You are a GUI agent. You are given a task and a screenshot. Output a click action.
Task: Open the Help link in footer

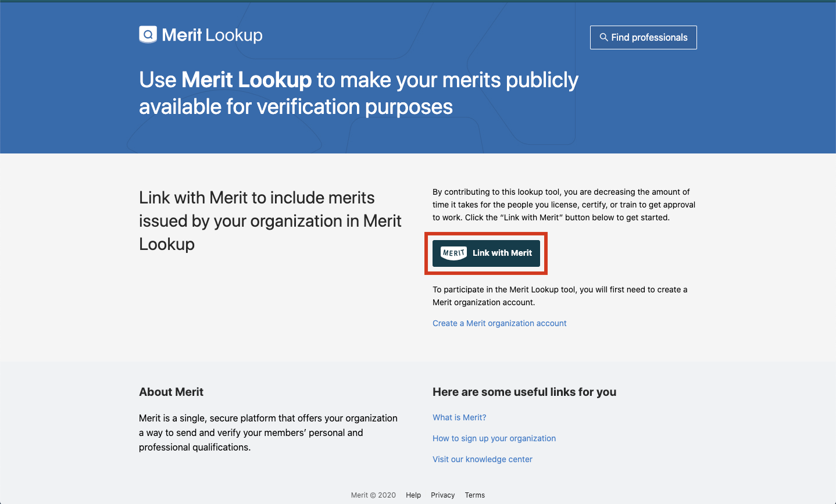click(413, 495)
